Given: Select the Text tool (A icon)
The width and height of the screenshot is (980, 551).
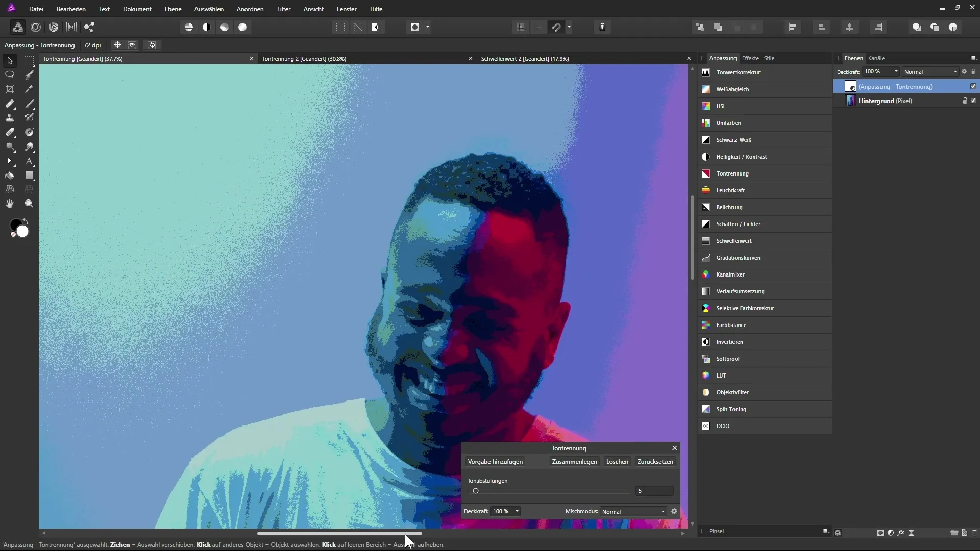Looking at the screenshot, I should [x=29, y=161].
